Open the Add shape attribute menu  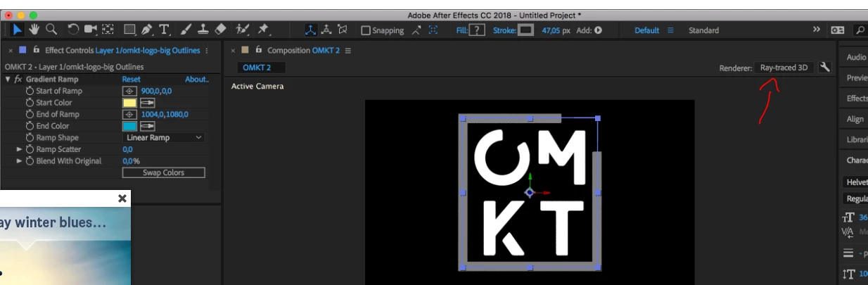coord(599,30)
